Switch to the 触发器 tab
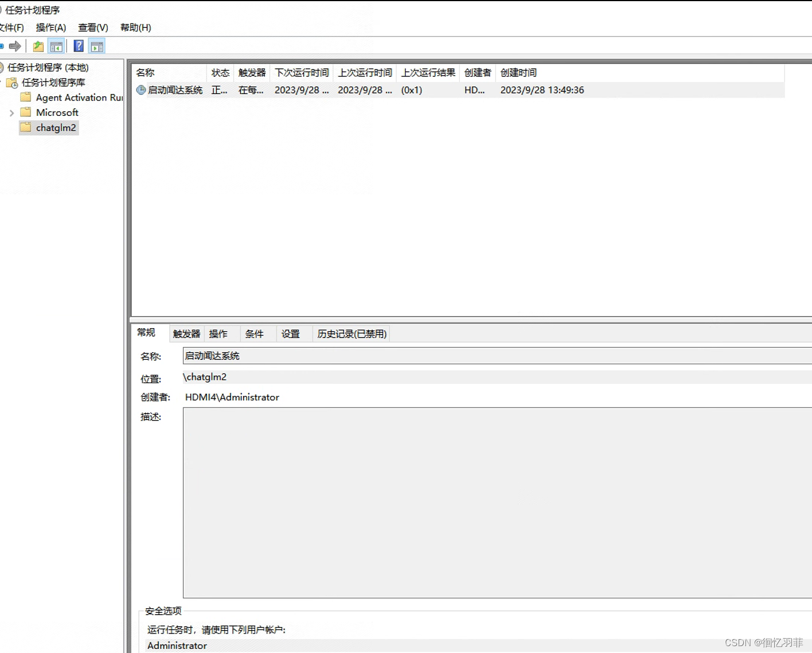The height and width of the screenshot is (653, 812). (x=185, y=333)
